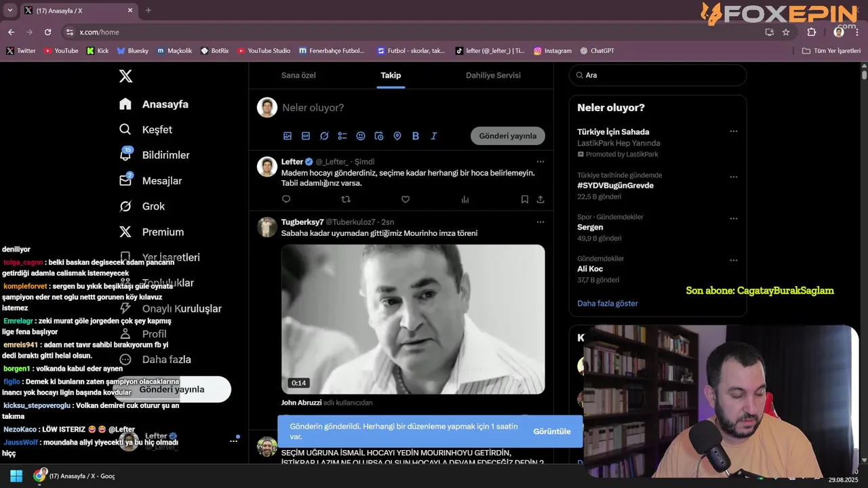The image size is (868, 488).
Task: Open Premium from sidebar
Action: (x=151, y=232)
